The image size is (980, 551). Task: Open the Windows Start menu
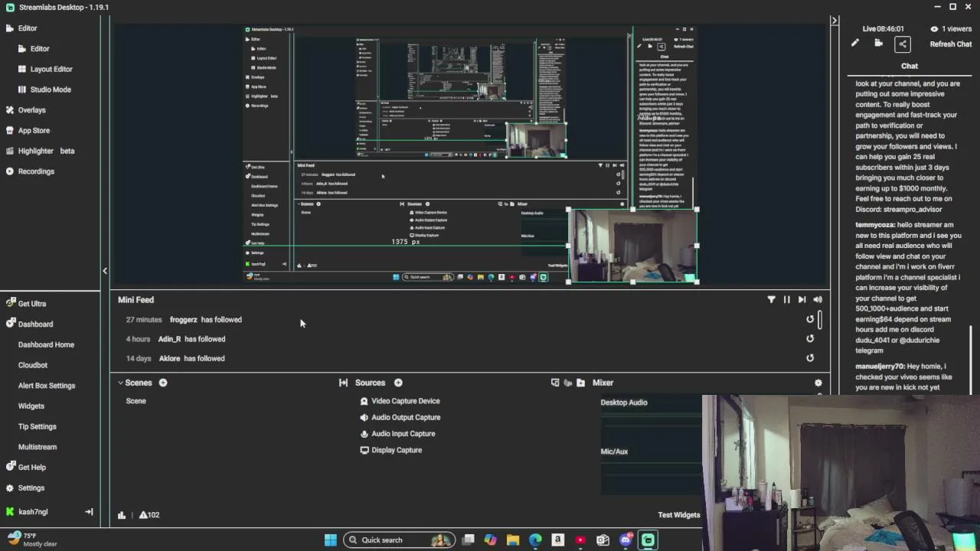(x=330, y=540)
